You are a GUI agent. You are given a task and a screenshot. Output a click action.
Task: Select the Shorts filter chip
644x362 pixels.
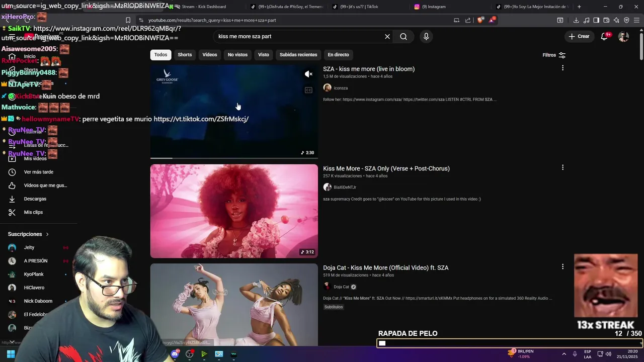185,55
